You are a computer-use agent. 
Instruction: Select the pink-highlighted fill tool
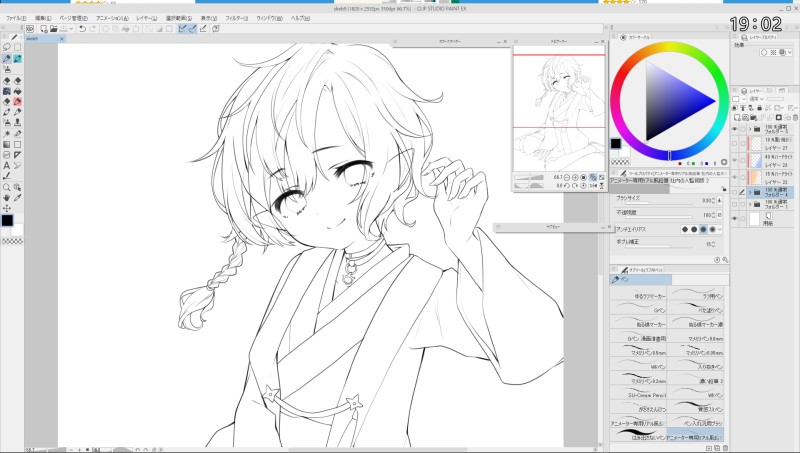coord(17,102)
